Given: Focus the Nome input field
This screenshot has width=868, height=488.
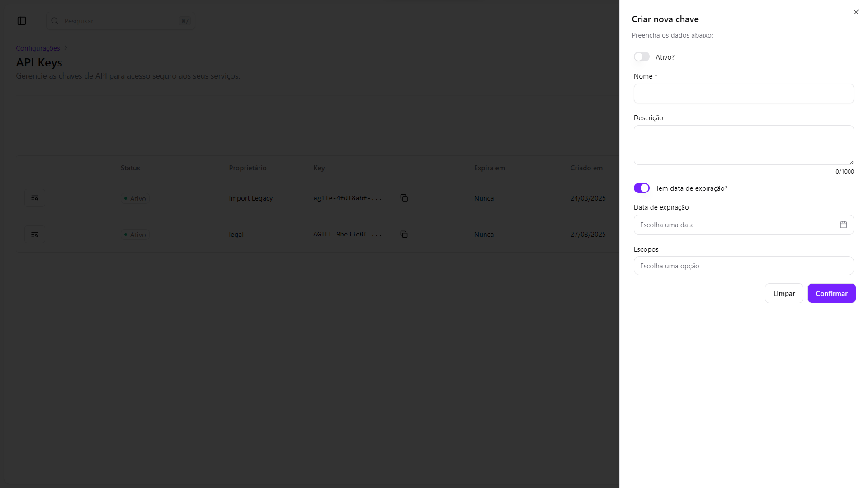Looking at the screenshot, I should (x=743, y=94).
